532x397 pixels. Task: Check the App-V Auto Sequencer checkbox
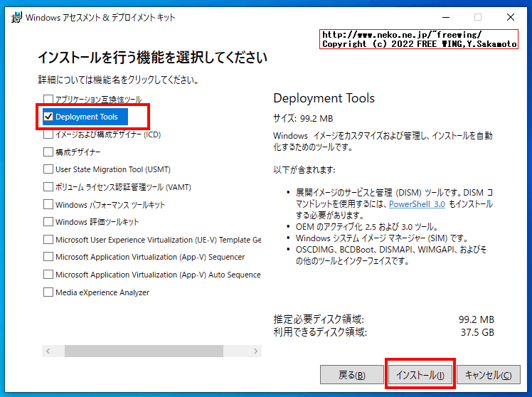click(48, 274)
